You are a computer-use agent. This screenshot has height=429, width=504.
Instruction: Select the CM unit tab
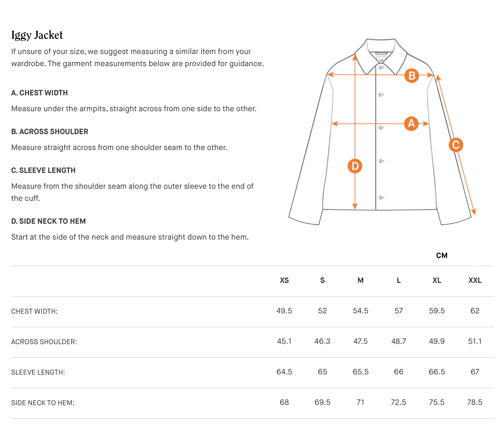pos(442,255)
